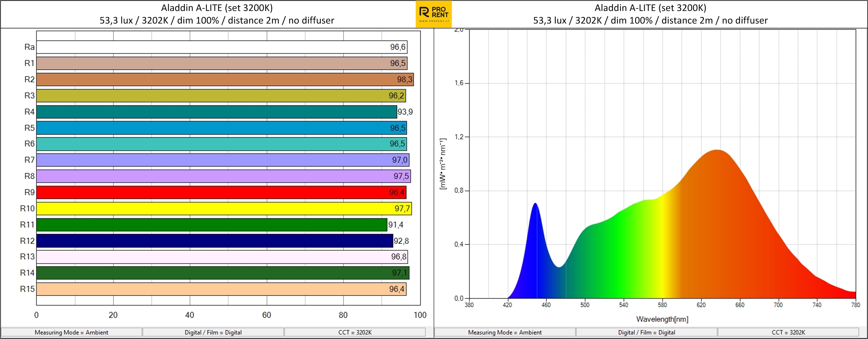Viewport: 868px width, 339px height.
Task: Click the R11 value 91,4
Action: [396, 225]
